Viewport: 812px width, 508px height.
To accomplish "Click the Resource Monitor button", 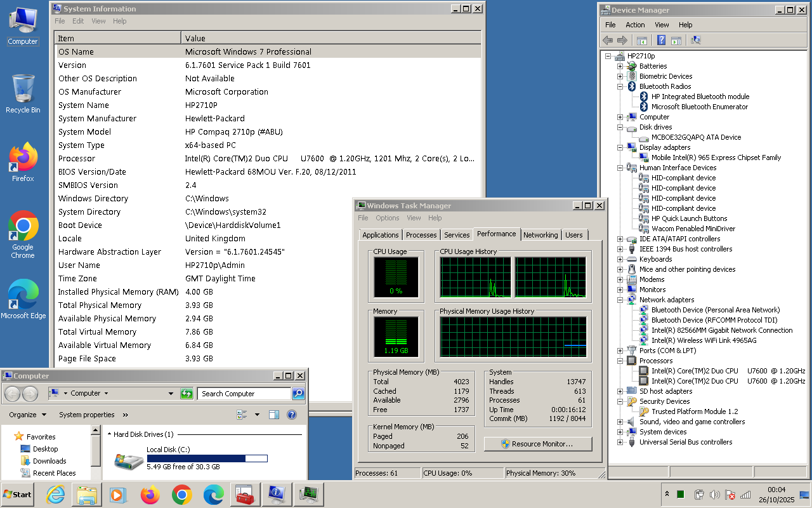I will (x=537, y=444).
